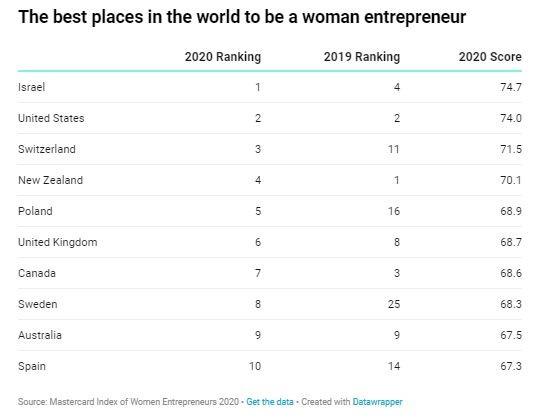Select the Poland row label

[35, 211]
